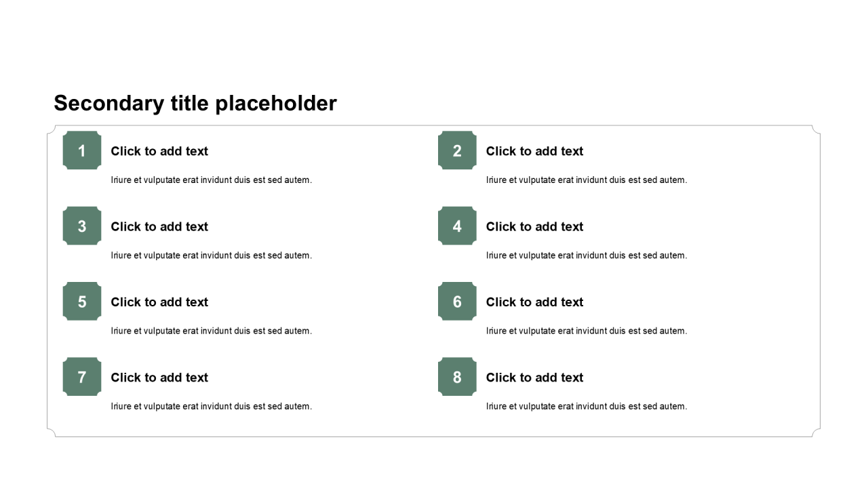The height and width of the screenshot is (488, 868).
Task: Click the "Iriure et vulputate" description under item 1
Action: click(x=212, y=180)
